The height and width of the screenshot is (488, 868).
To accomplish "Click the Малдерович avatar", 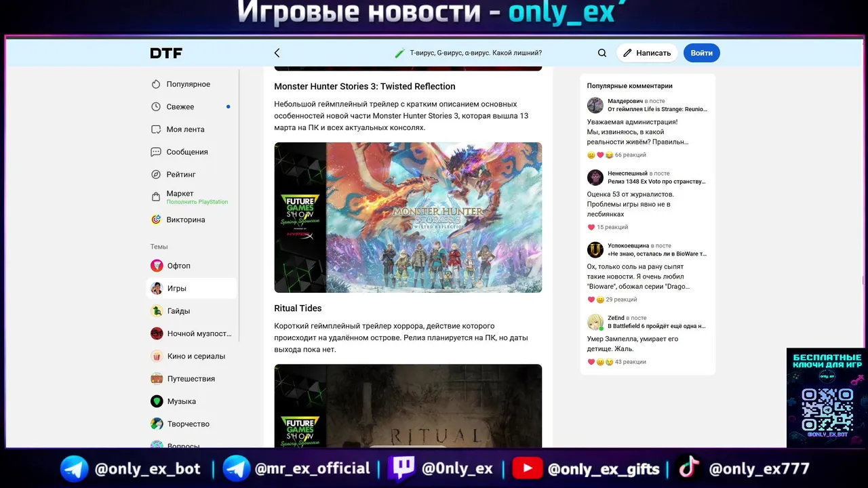I will click(595, 105).
